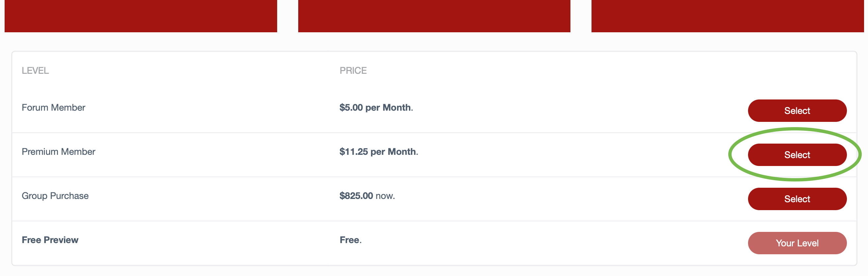Click the left red banner block
Image resolution: width=868 pixels, height=276 pixels.
[140, 16]
